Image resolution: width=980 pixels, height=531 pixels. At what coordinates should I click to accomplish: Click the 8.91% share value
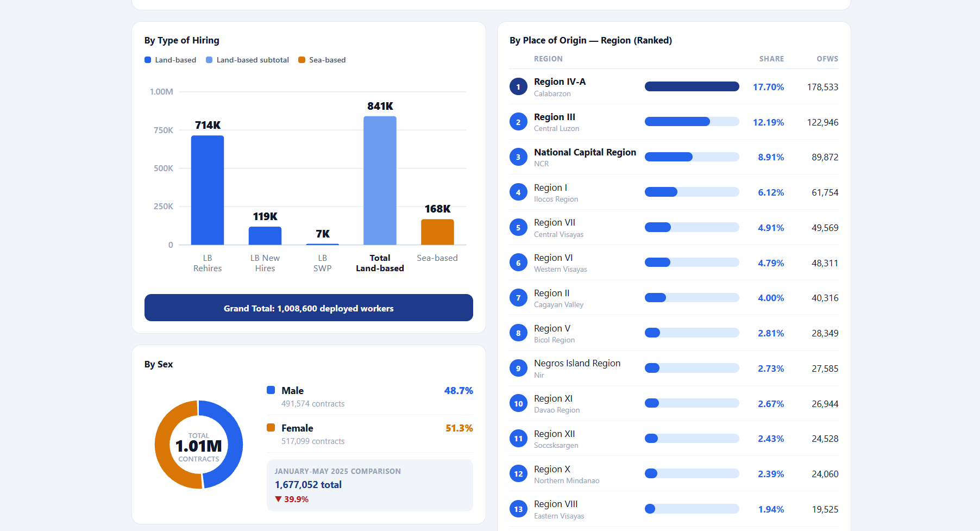(771, 157)
